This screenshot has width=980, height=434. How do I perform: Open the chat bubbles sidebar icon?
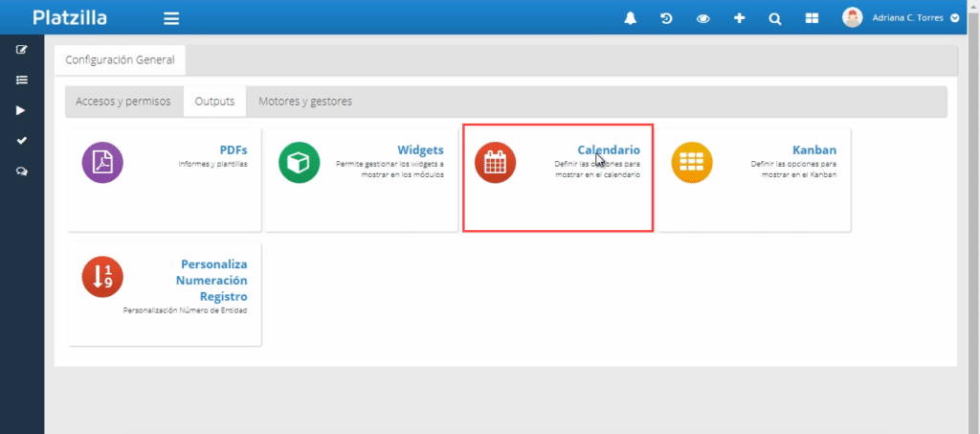coord(22,171)
